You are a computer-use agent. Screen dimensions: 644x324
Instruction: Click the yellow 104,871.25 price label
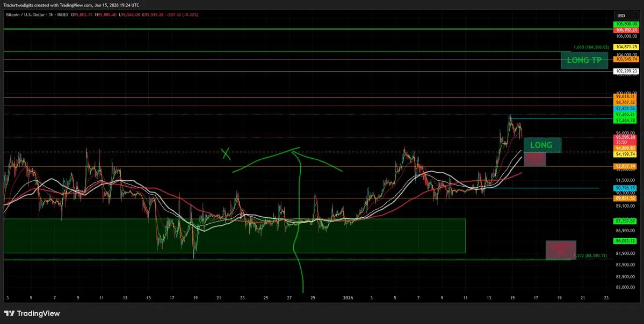pos(626,47)
